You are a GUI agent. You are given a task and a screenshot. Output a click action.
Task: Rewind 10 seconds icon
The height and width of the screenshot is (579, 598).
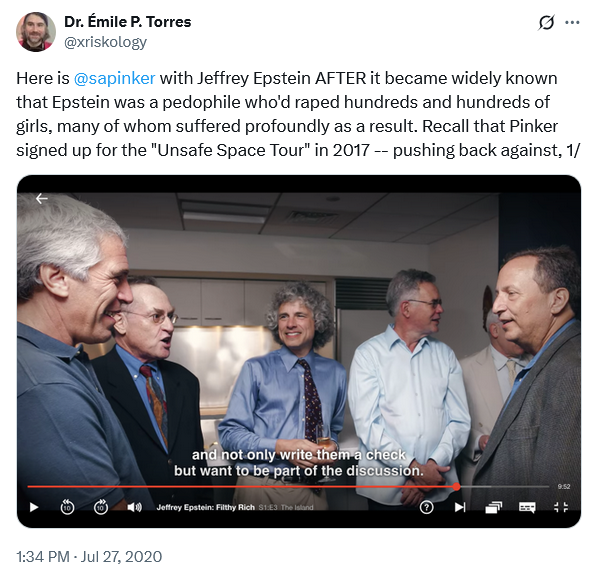click(68, 507)
